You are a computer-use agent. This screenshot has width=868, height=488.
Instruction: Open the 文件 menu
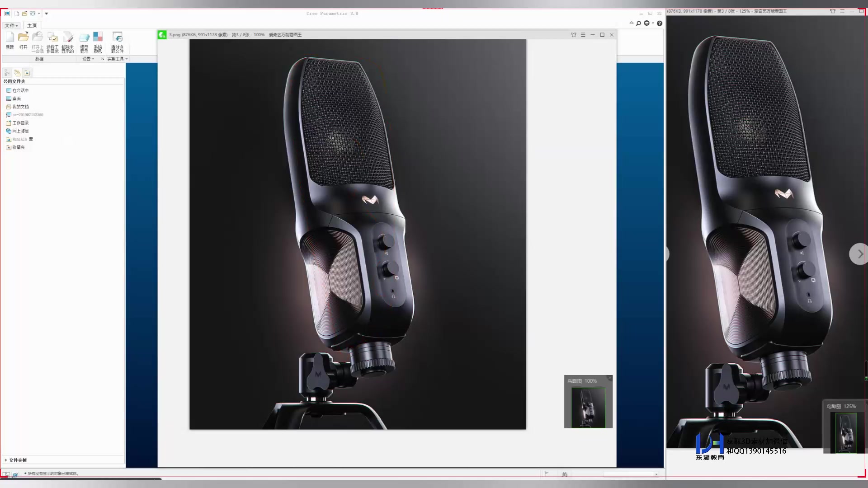point(11,26)
